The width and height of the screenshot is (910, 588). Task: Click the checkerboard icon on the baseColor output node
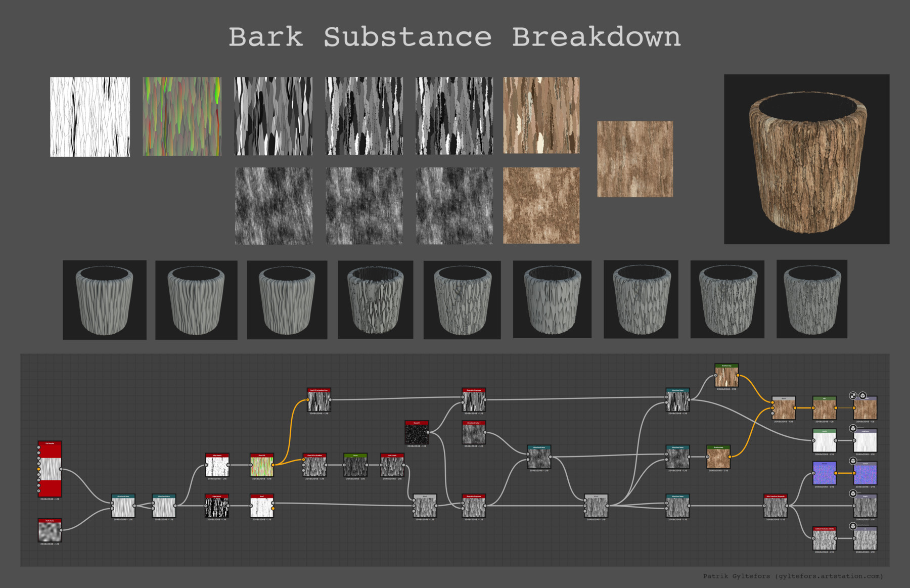853,396
